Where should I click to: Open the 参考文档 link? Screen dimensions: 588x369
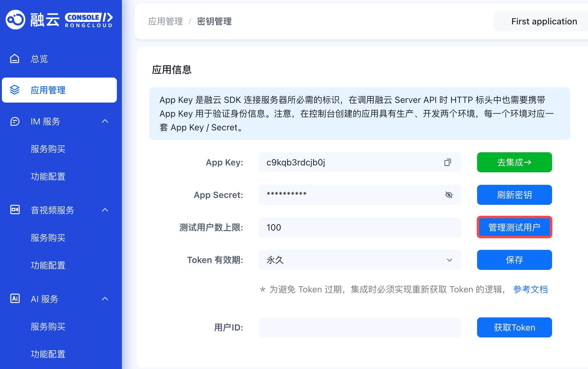click(x=530, y=289)
